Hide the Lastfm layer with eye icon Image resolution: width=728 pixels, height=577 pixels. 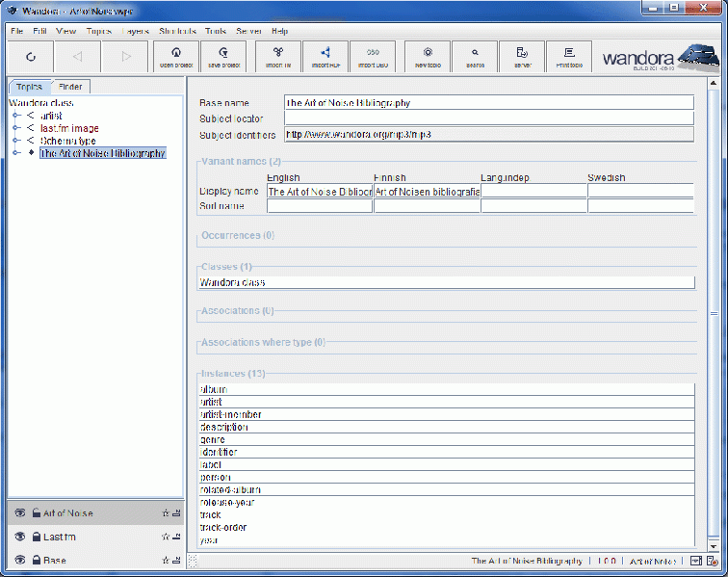tap(19, 537)
